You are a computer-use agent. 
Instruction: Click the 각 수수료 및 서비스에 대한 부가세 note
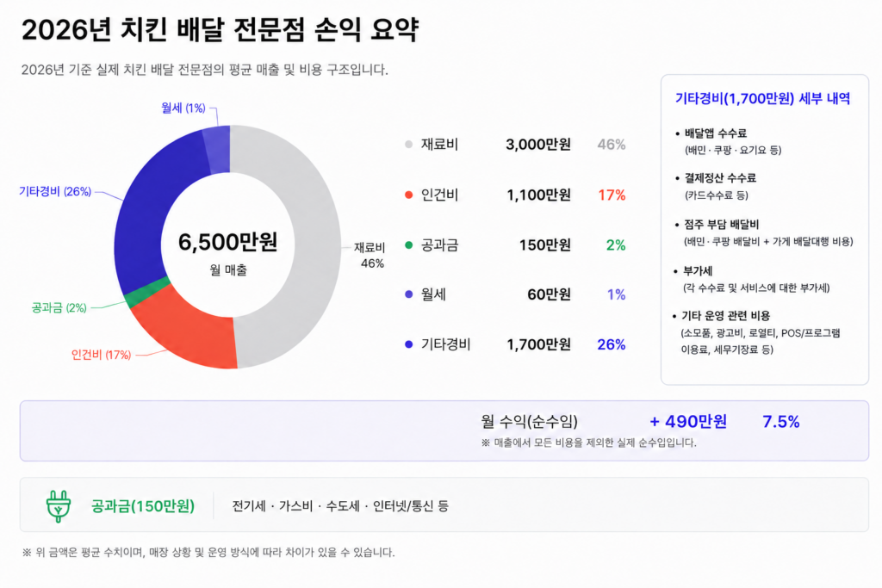[756, 288]
